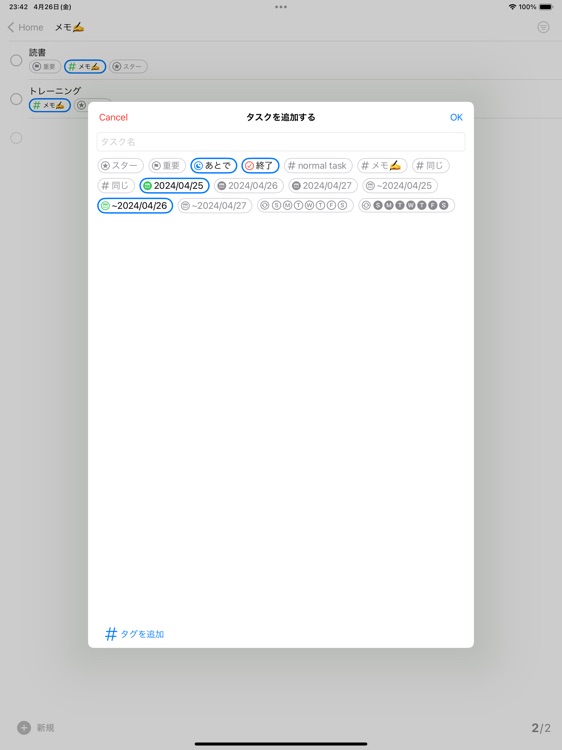Confirm with the OK button
The width and height of the screenshot is (562, 750).
456,117
